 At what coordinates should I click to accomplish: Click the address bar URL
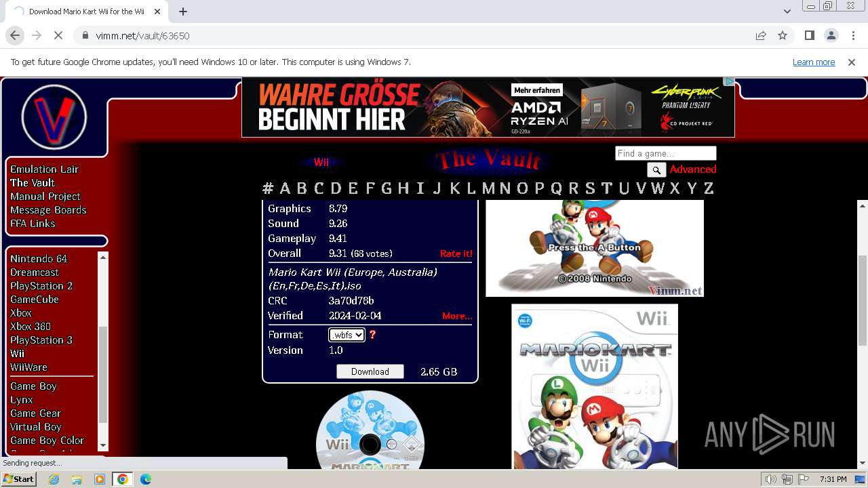coord(142,35)
